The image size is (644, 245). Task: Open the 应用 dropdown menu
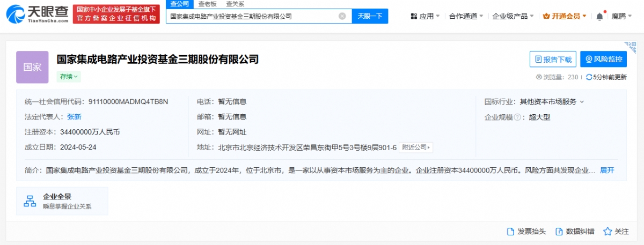click(426, 17)
